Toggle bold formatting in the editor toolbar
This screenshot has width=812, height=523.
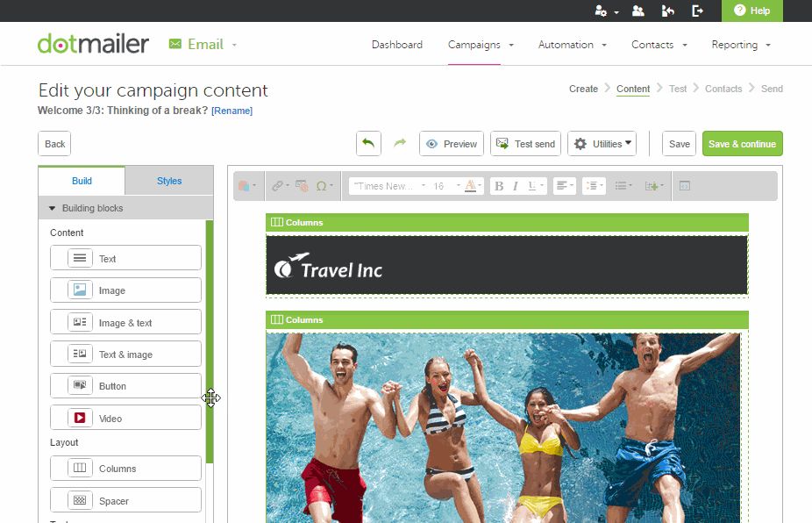(x=499, y=185)
